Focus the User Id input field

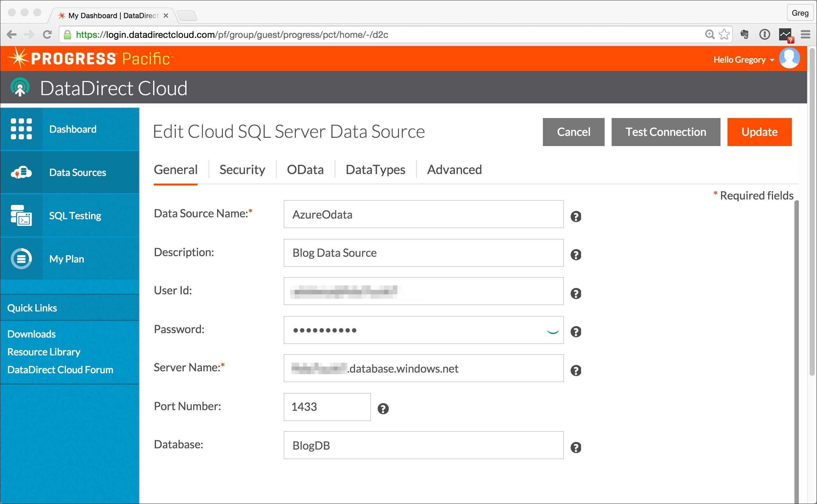(x=423, y=291)
